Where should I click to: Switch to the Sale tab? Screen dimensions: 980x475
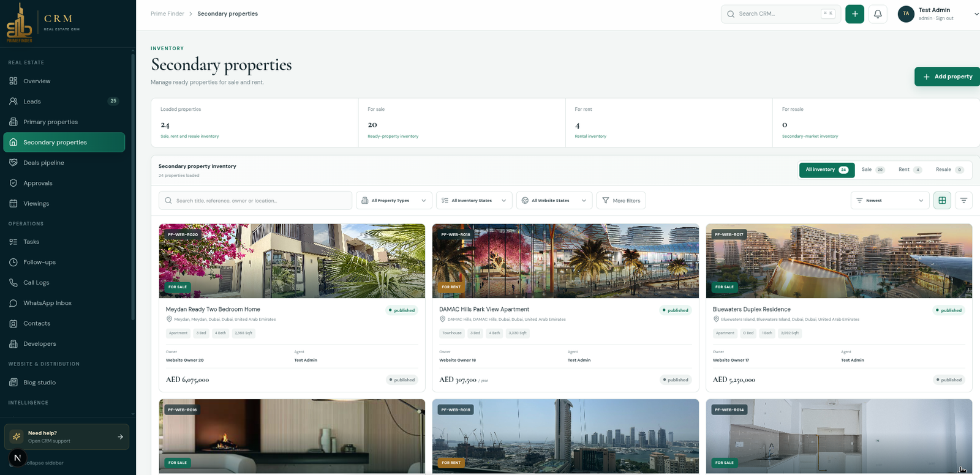(x=873, y=170)
